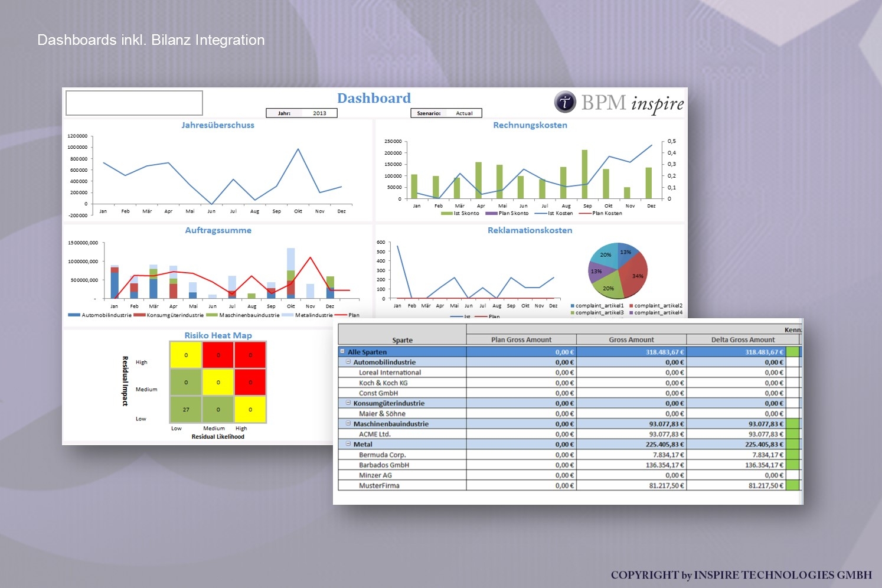882x588 pixels.
Task: Click the Automobilindustrie legend marker in Auftragssumme
Action: tap(74, 315)
